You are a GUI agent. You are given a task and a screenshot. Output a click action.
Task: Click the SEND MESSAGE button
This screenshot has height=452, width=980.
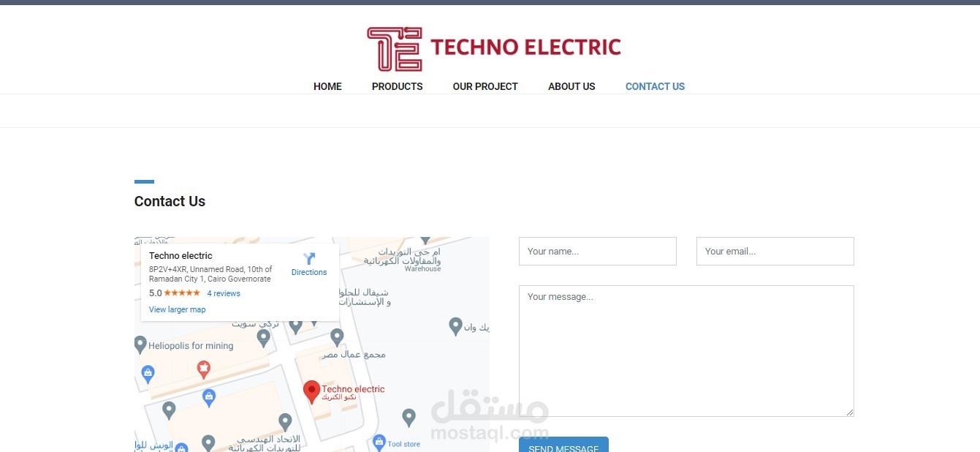(x=563, y=445)
